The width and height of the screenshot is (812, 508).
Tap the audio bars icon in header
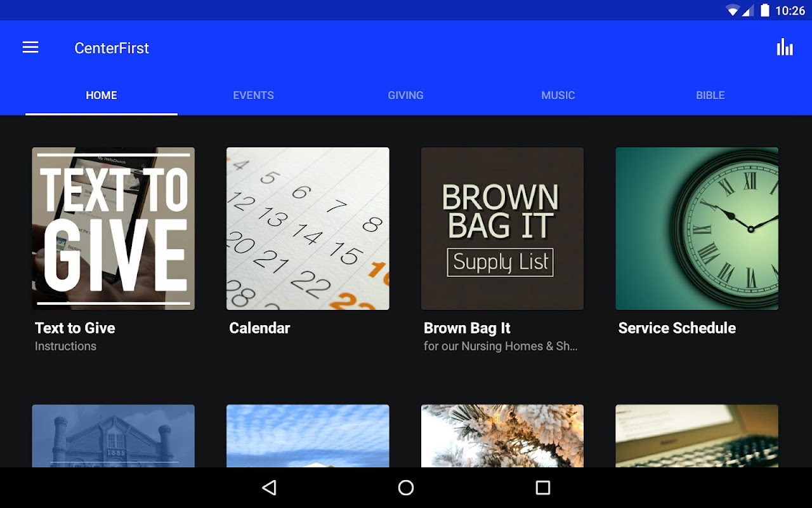tap(785, 48)
